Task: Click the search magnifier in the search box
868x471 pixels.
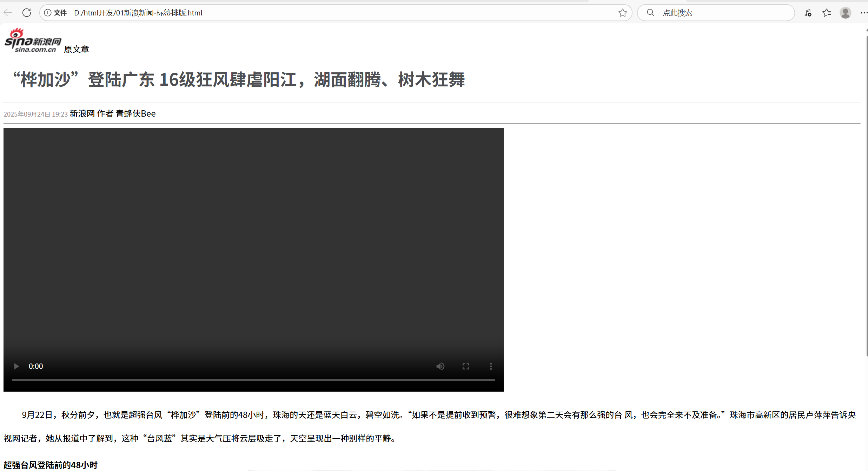Action: [650, 13]
